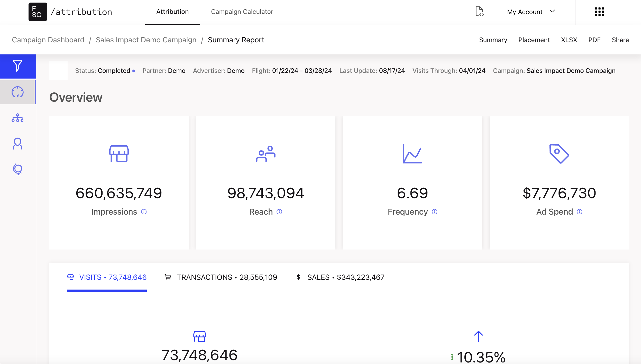Switch to the Campaign Calculator tab
This screenshot has height=364, width=641.
pos(242,12)
